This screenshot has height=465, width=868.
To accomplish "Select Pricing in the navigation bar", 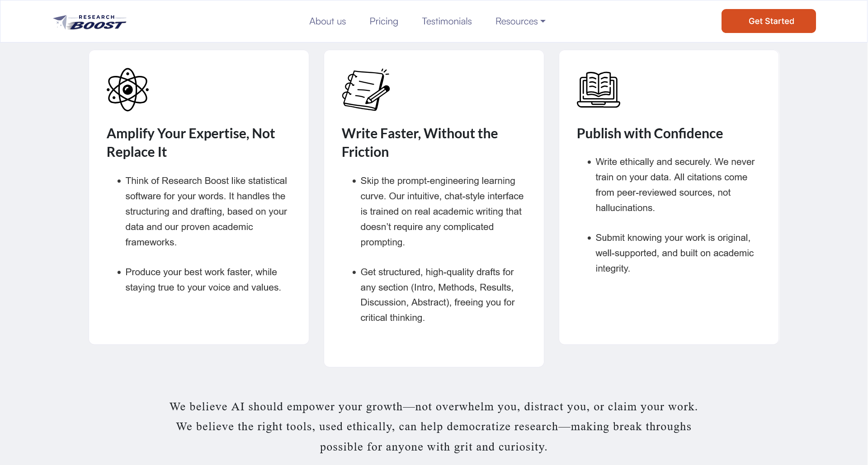I will click(383, 21).
